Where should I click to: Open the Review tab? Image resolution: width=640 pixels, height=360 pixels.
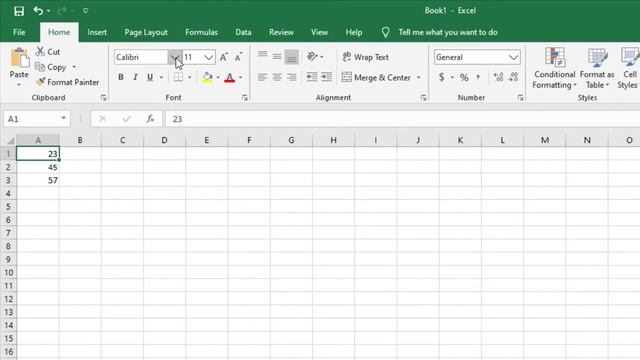281,32
